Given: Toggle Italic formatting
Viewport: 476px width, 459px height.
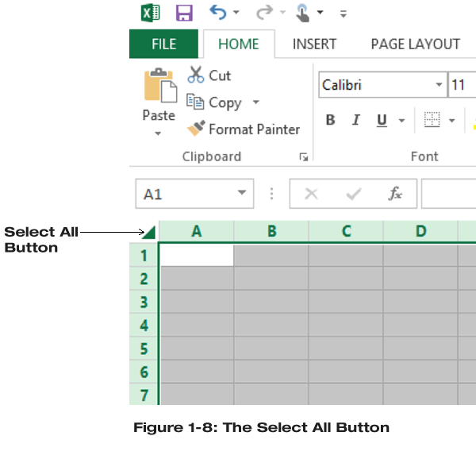Looking at the screenshot, I should [x=356, y=121].
